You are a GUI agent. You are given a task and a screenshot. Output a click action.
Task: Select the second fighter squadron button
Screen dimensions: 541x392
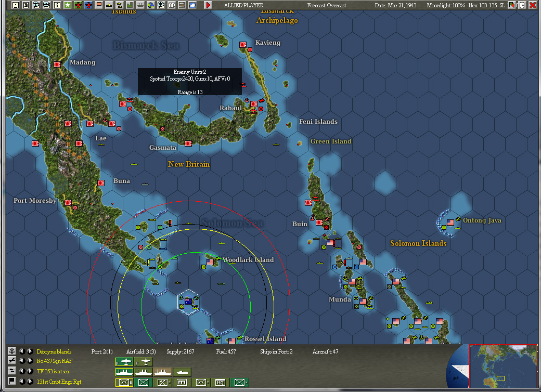[x=144, y=362]
